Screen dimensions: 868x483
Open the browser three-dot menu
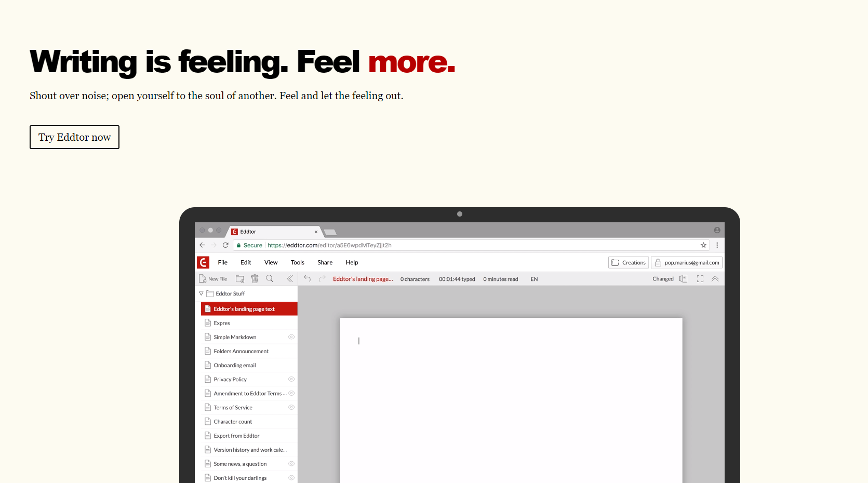(x=717, y=245)
